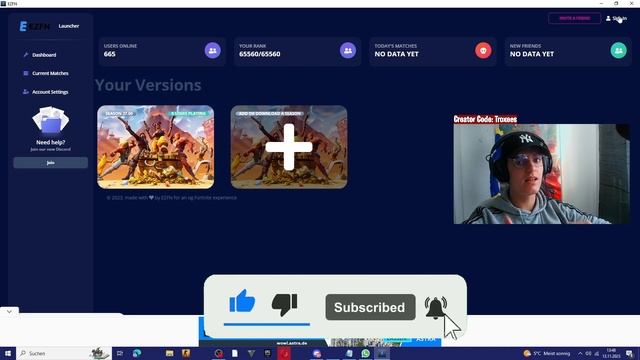Click the Launcher label beside logo
640x360 pixels.
point(69,26)
